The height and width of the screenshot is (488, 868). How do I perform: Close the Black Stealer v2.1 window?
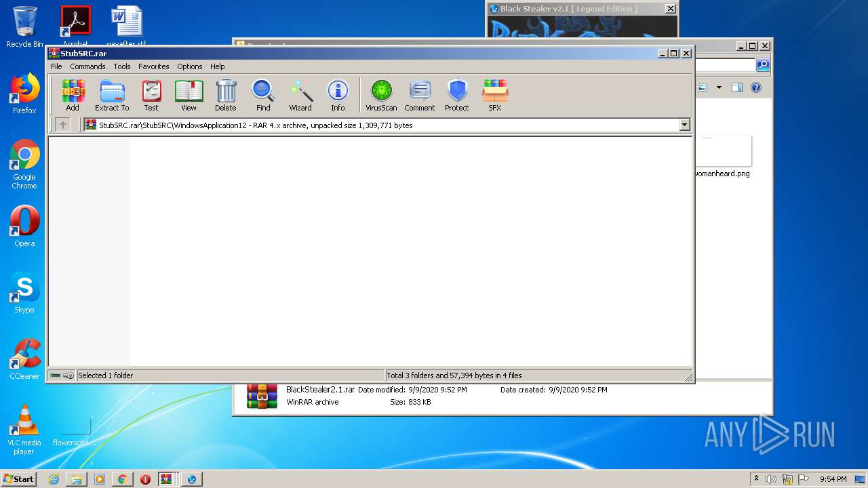[x=670, y=9]
